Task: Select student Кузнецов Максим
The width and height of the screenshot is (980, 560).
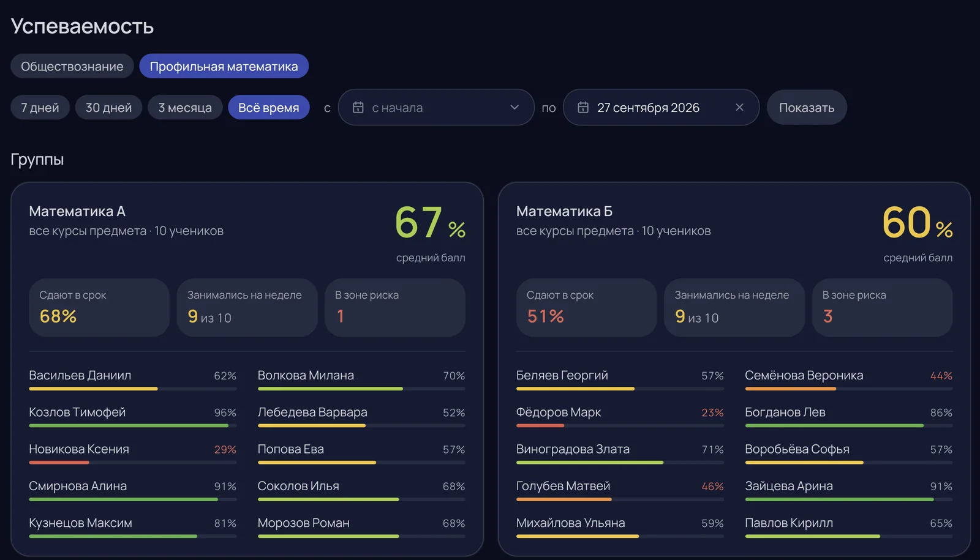Action: pyautogui.click(x=132, y=527)
